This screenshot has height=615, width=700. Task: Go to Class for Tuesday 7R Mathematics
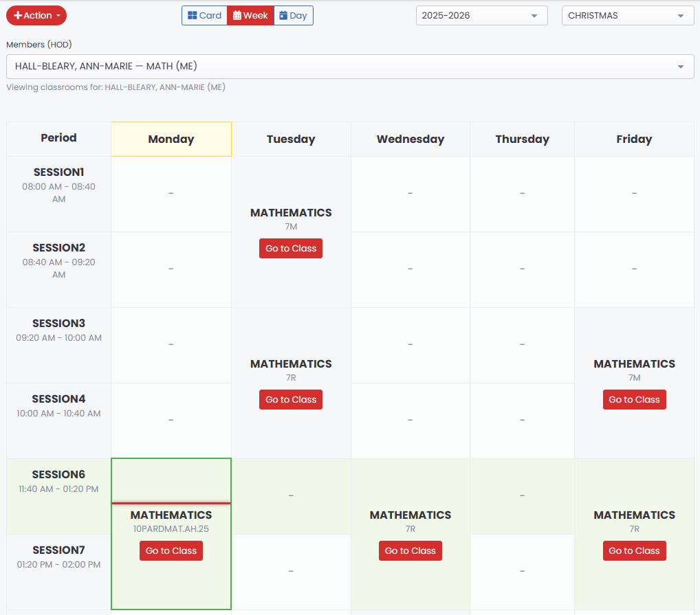291,400
